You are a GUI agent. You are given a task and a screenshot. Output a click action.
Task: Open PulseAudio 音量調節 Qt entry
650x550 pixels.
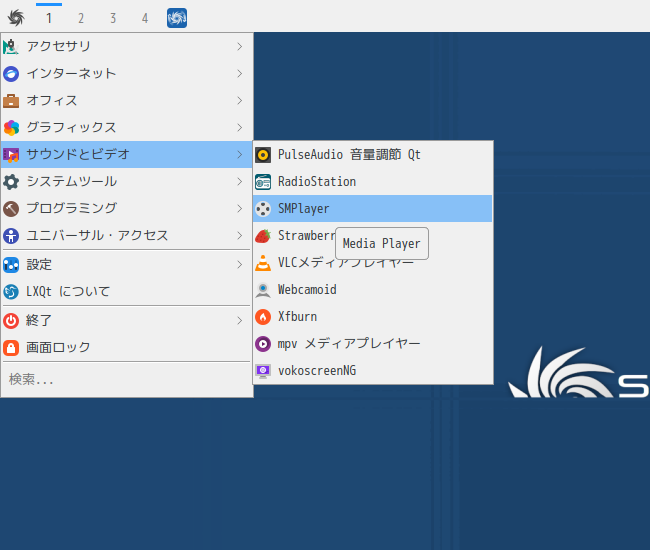[372, 155]
